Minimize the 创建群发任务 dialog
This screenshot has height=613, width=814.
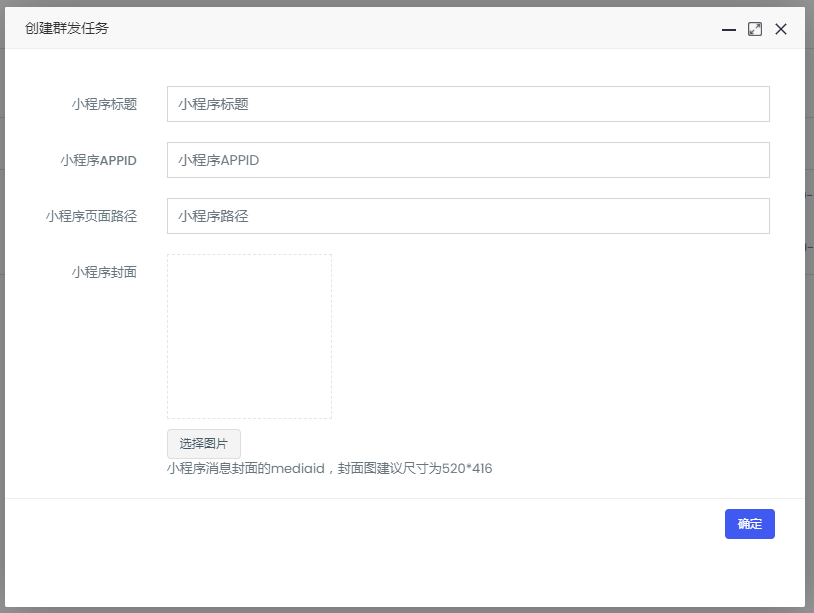pos(729,29)
